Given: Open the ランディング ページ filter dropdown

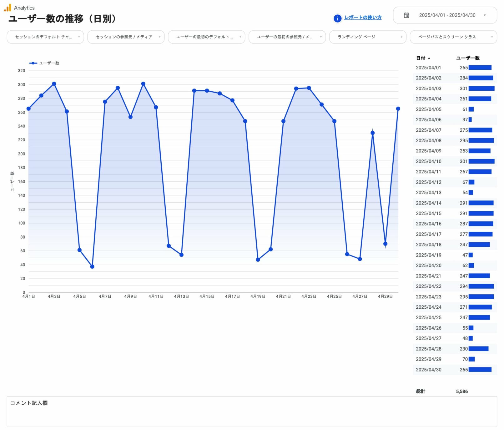Looking at the screenshot, I should (x=368, y=37).
